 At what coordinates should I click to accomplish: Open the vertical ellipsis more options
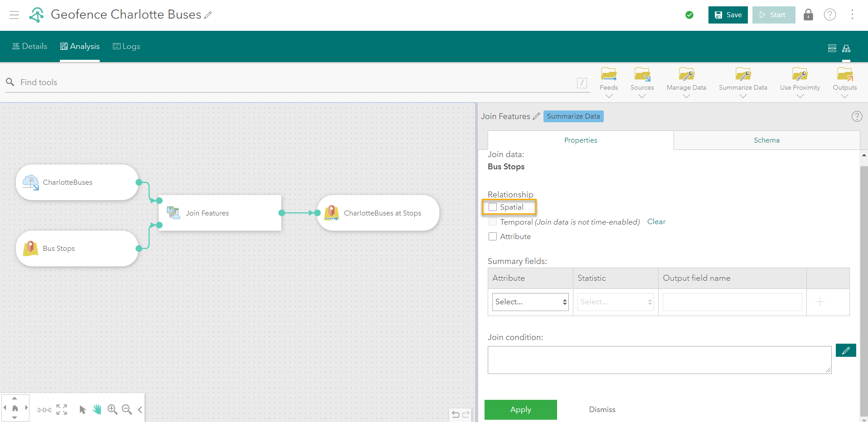pyautogui.click(x=852, y=15)
